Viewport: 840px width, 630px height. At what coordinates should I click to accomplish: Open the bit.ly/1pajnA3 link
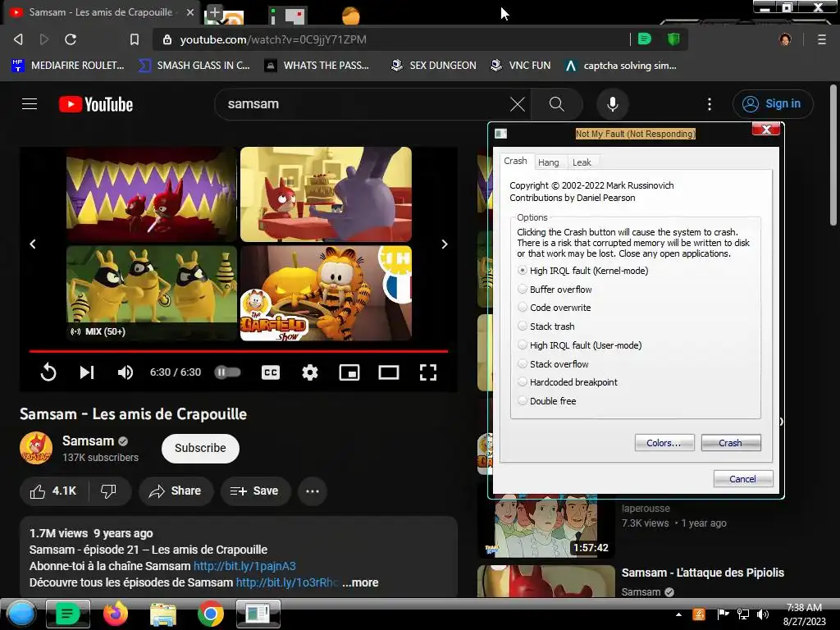click(x=244, y=566)
